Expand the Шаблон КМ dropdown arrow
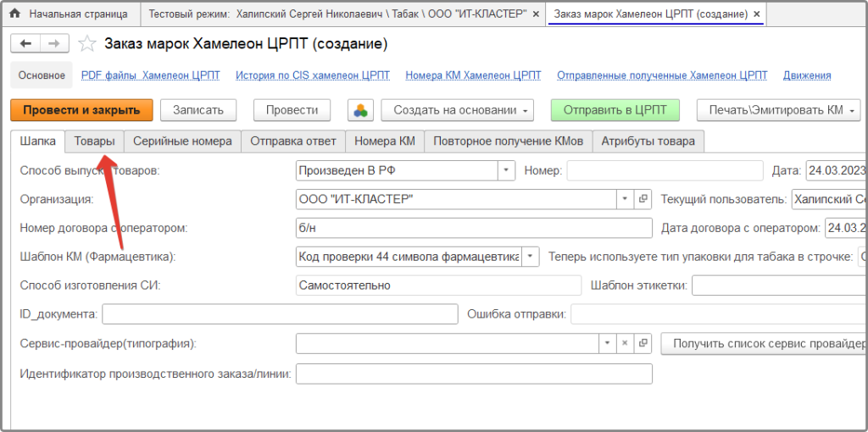Screen dimensions: 868x432 click(530, 257)
